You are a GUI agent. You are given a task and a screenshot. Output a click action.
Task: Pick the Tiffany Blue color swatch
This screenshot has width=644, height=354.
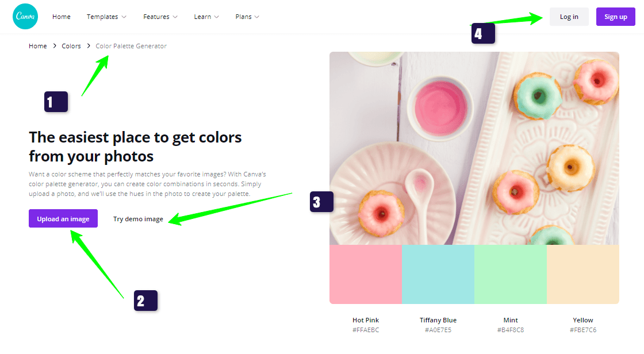(x=438, y=274)
